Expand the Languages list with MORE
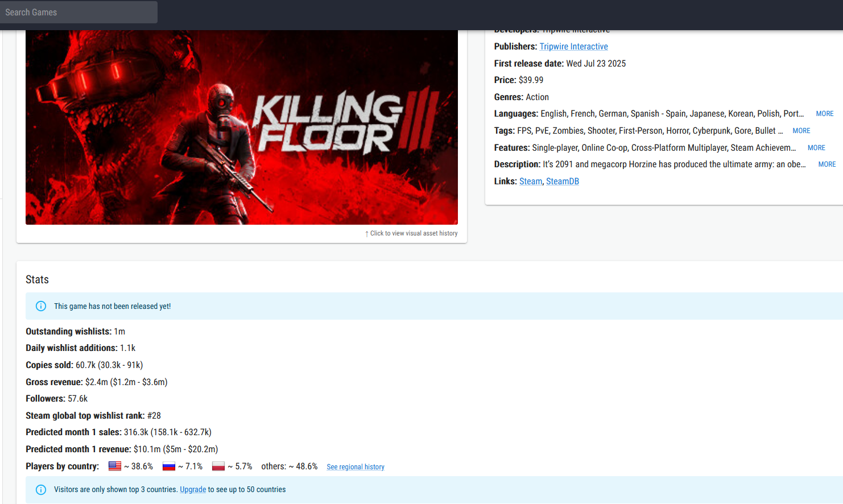 (x=824, y=114)
